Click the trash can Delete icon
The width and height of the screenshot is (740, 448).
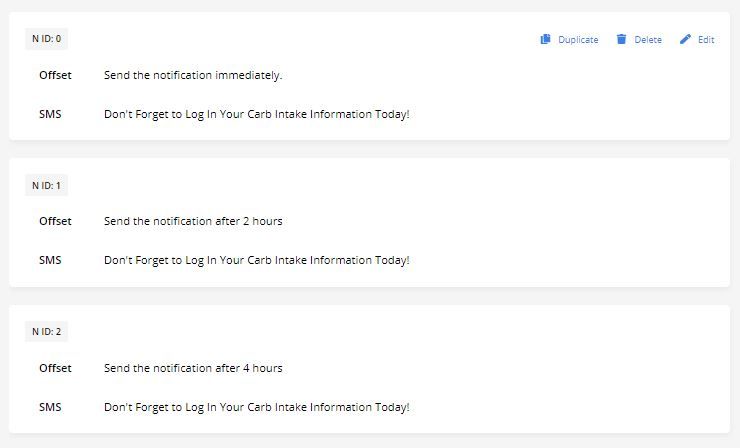(621, 40)
